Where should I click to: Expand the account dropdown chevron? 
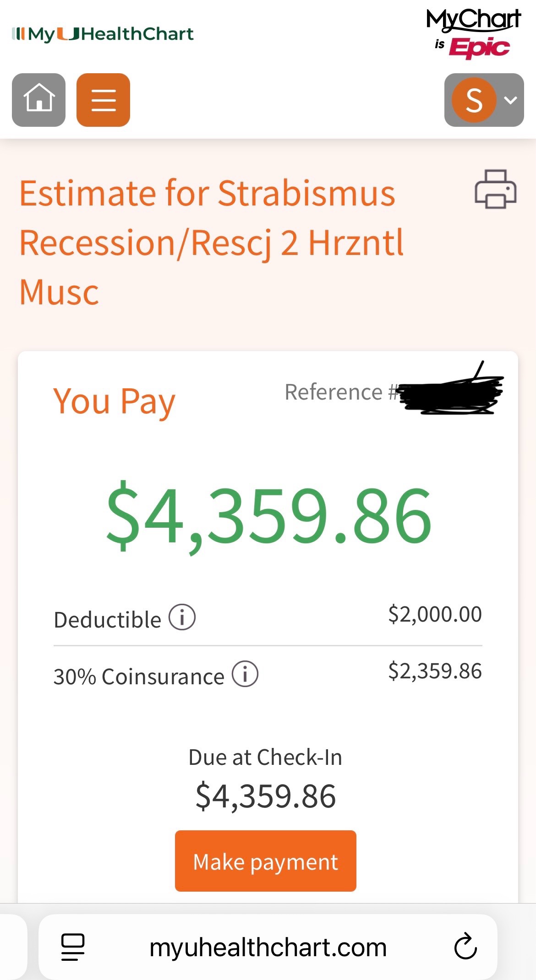(510, 100)
